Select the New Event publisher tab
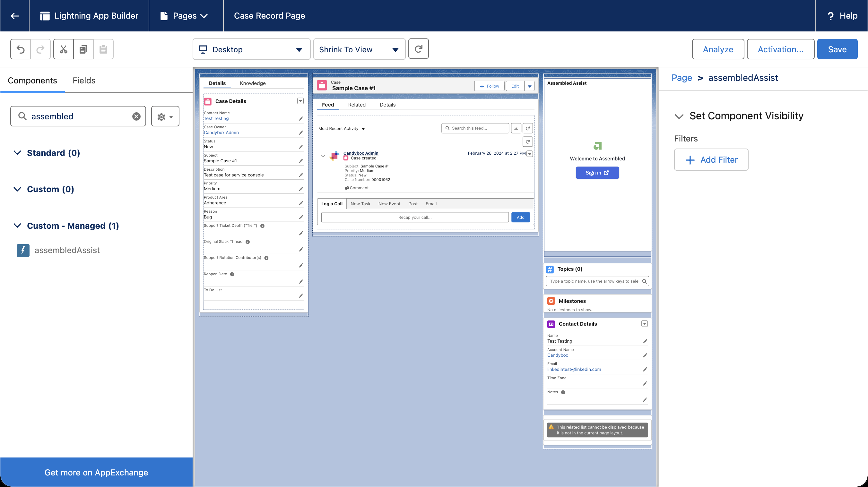 389,204
